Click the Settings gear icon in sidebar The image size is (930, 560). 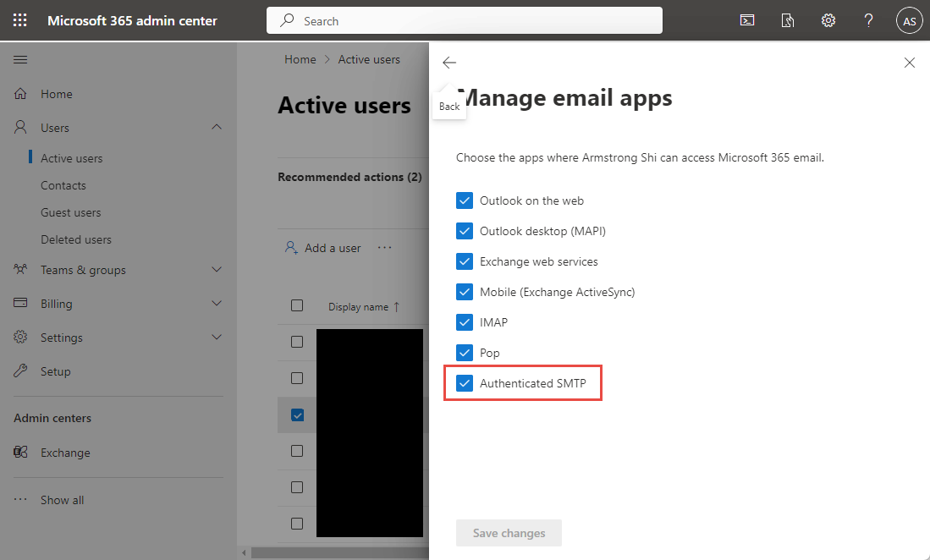(20, 338)
